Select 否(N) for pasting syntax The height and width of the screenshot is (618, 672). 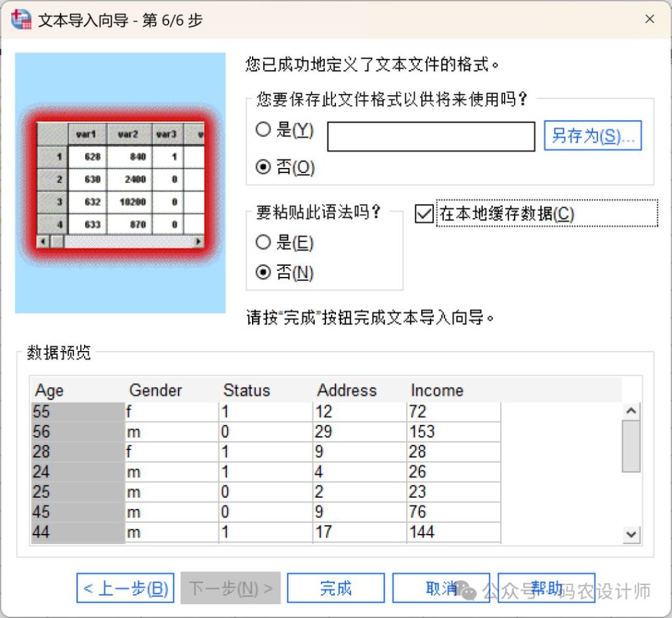pyautogui.click(x=264, y=272)
